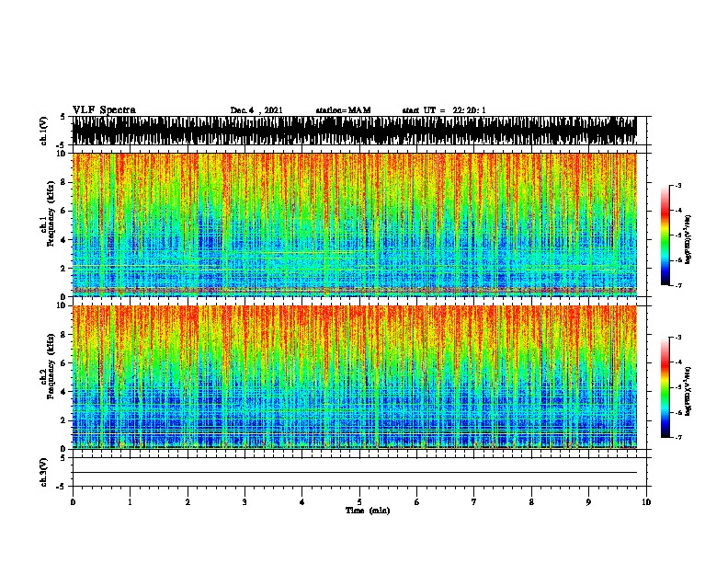Select the "start UT = 22:20:1" text

pyautogui.click(x=444, y=110)
